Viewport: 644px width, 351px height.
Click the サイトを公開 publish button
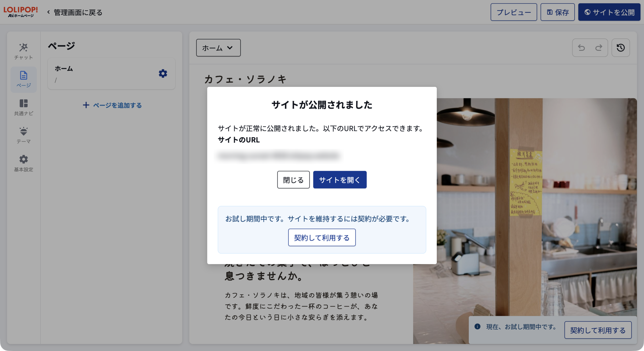coord(609,12)
